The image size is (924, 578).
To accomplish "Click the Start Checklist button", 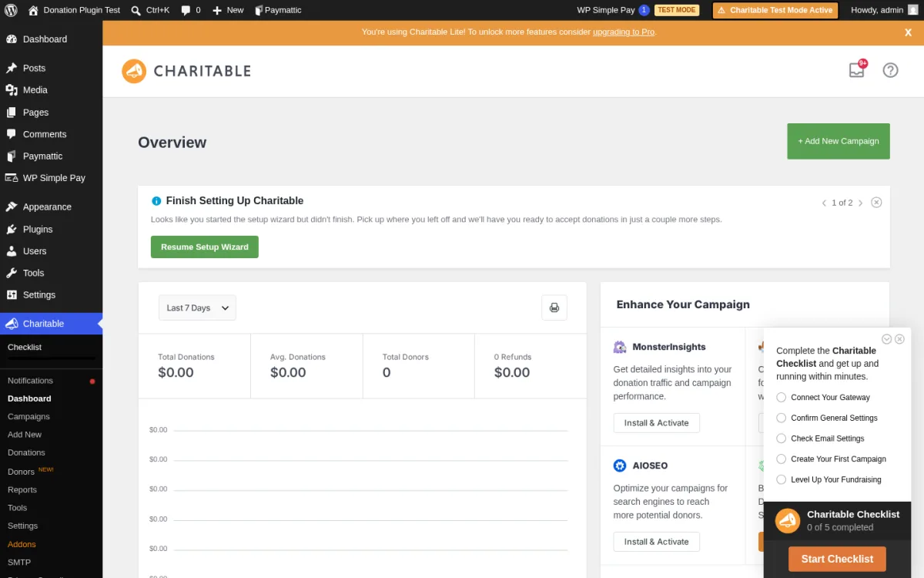I will coord(837,559).
